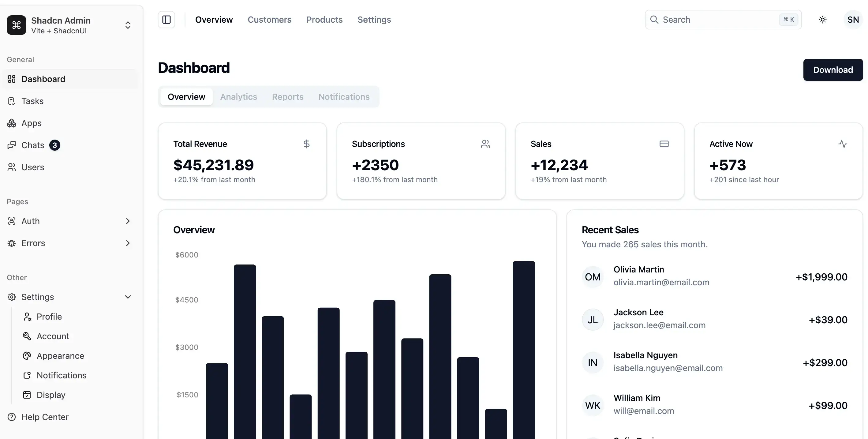Click the sidebar Notifications bell-dot icon

pos(27,375)
